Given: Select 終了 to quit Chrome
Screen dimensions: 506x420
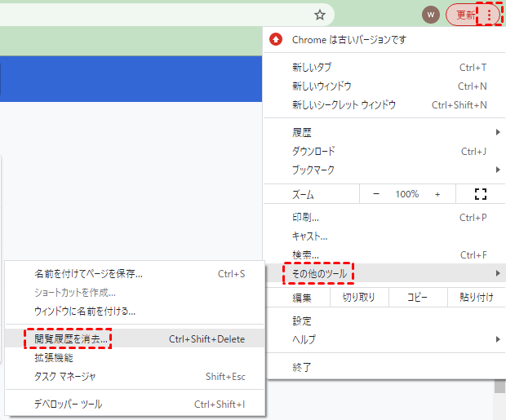Looking at the screenshot, I should (x=384, y=367).
